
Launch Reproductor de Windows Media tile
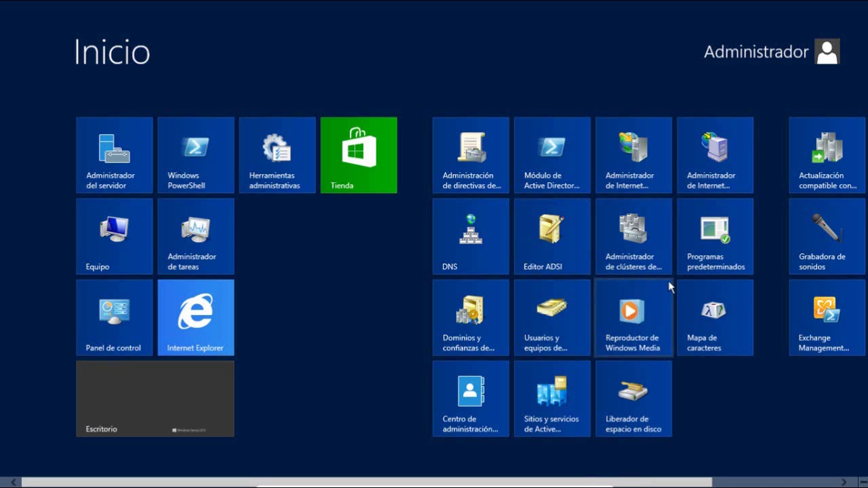pos(634,318)
